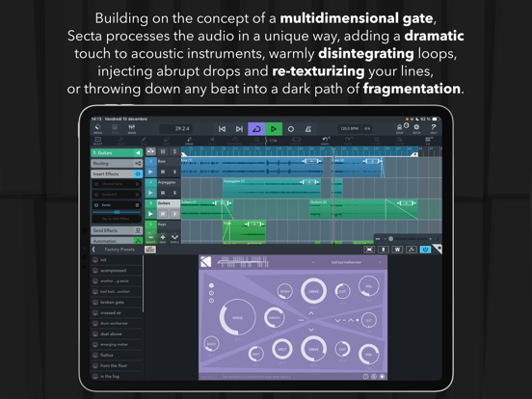Solo the Arpeggios track

click(x=174, y=193)
